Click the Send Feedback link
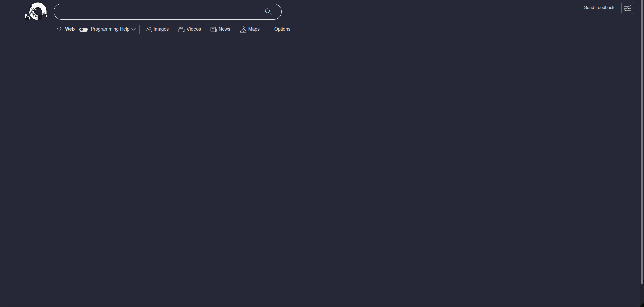This screenshot has height=307, width=644. 599,8
